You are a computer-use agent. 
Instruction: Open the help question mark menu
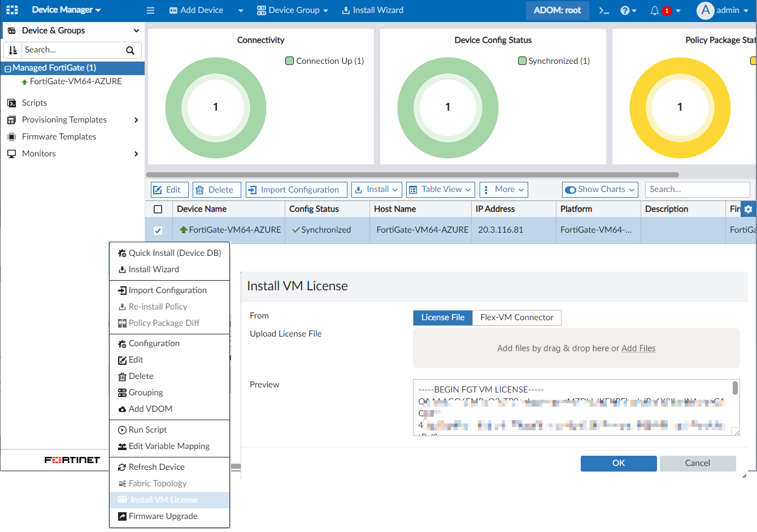click(625, 11)
